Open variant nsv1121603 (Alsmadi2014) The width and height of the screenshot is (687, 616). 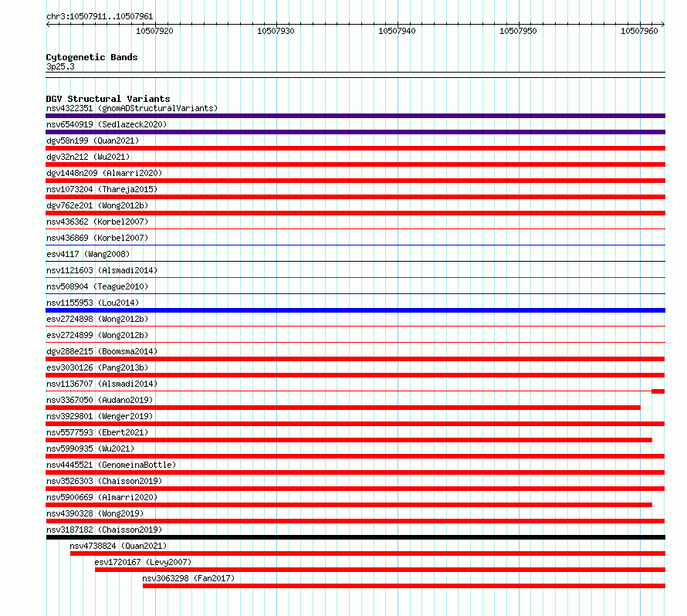pos(102,270)
